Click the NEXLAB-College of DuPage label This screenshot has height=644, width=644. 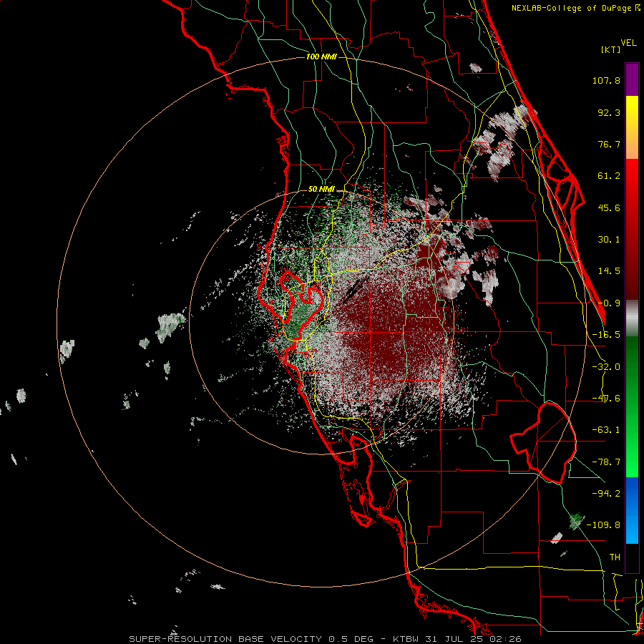[576, 8]
